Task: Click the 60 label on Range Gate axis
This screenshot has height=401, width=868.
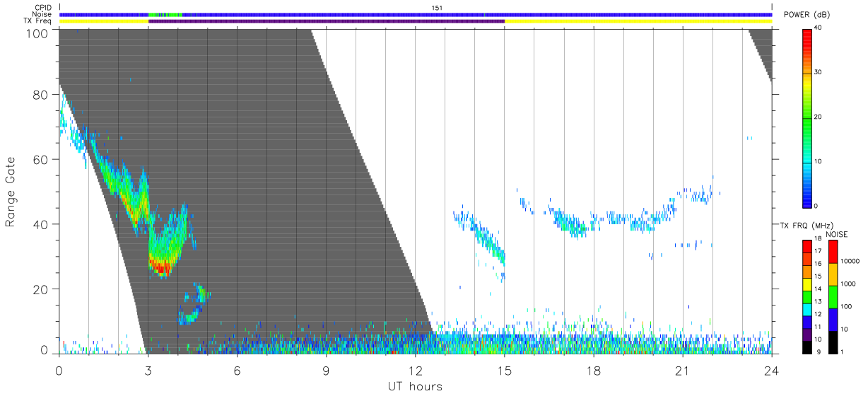Action: click(x=40, y=159)
